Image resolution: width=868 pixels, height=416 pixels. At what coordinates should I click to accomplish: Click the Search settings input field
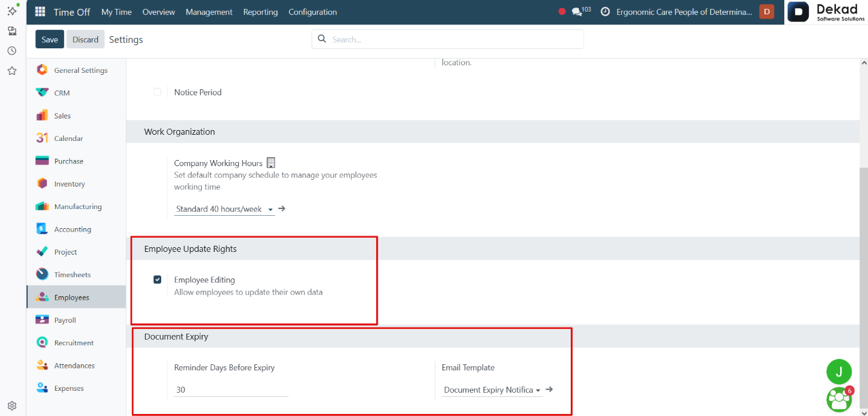coord(448,39)
